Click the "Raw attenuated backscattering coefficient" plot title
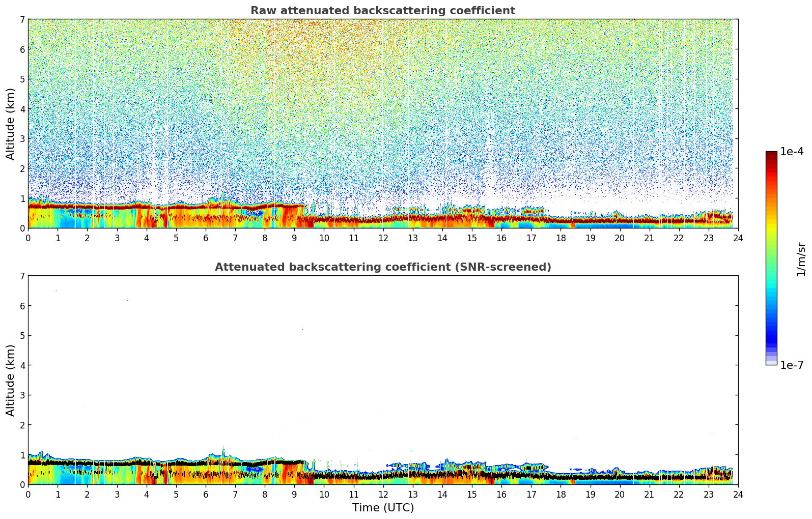812x519 pixels. (x=382, y=11)
